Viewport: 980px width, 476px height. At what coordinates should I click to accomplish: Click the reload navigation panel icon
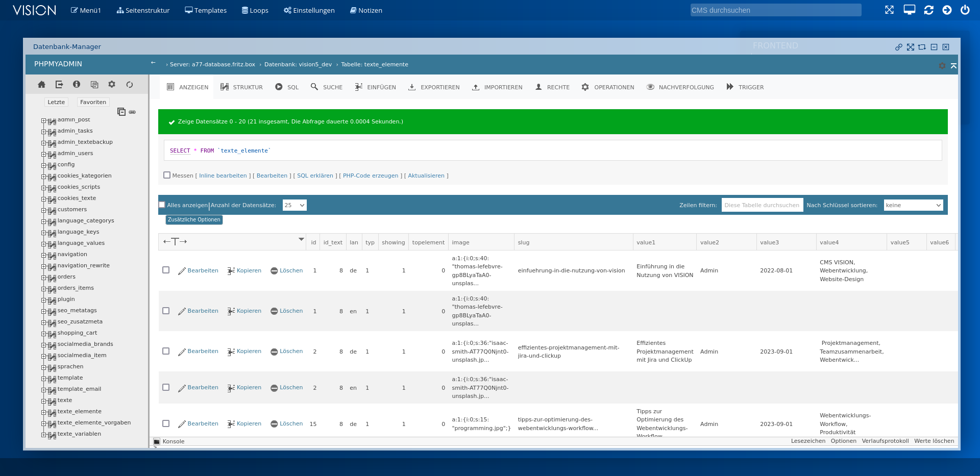point(130,85)
